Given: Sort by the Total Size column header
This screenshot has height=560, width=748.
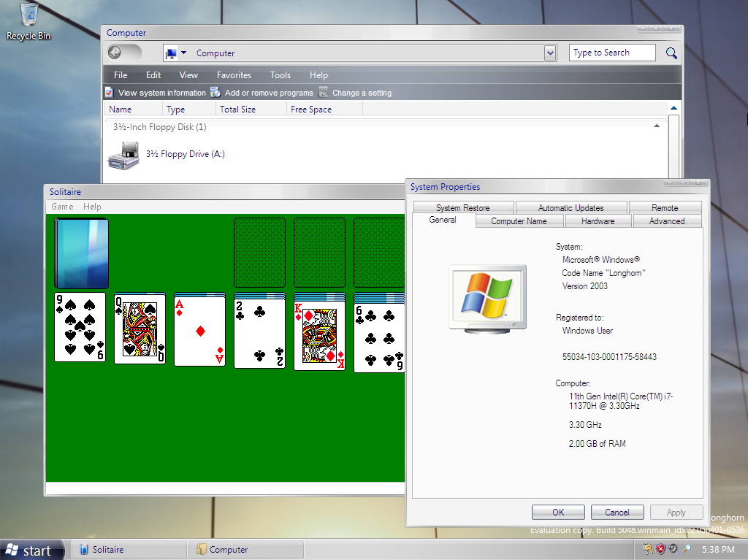Looking at the screenshot, I should [251, 110].
